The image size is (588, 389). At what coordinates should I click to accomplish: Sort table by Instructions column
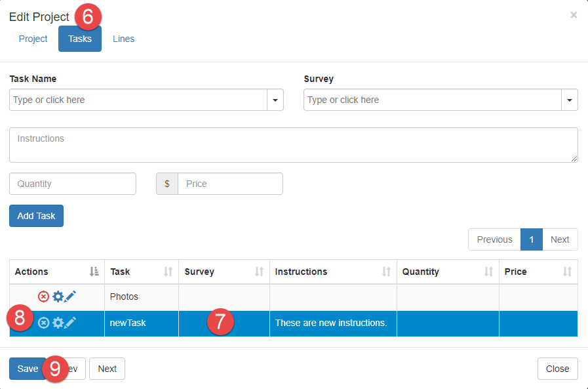332,272
